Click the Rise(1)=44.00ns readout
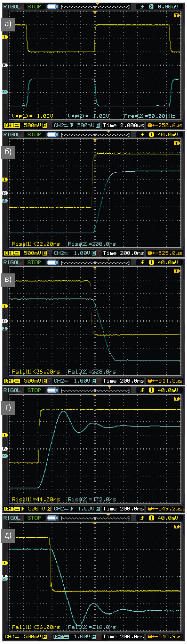 (x=36, y=499)
